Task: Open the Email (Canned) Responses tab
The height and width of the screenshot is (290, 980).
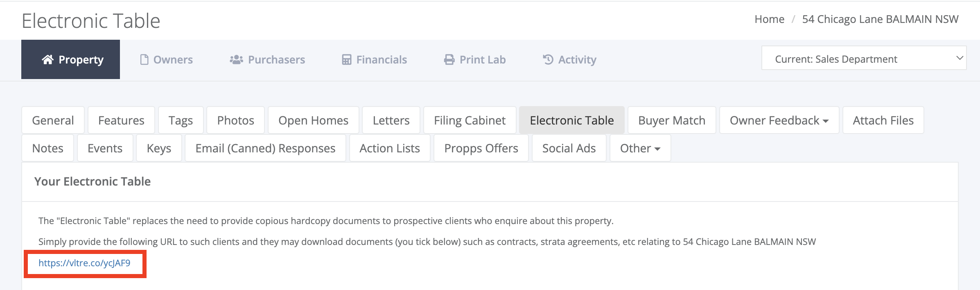Action: 265,148
